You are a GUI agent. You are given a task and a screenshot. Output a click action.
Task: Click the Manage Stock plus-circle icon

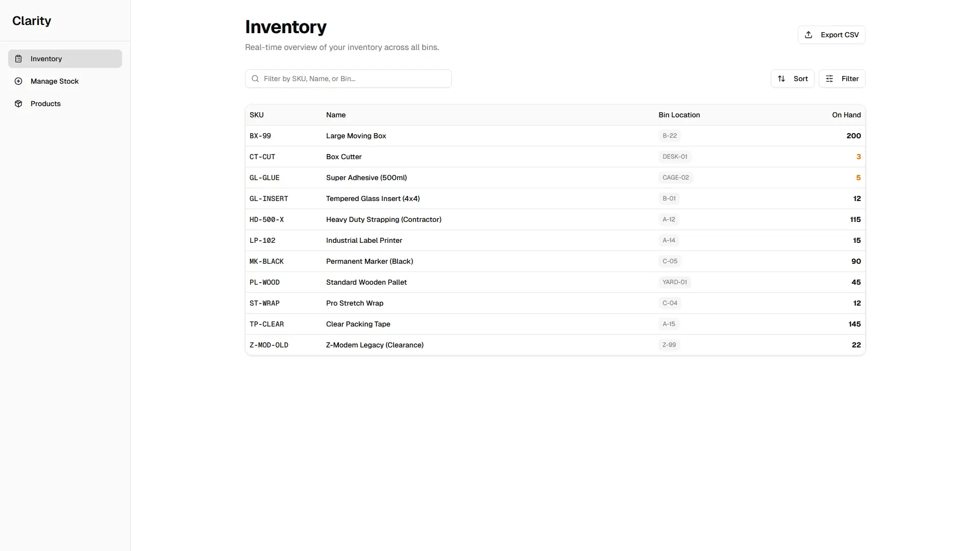click(18, 81)
